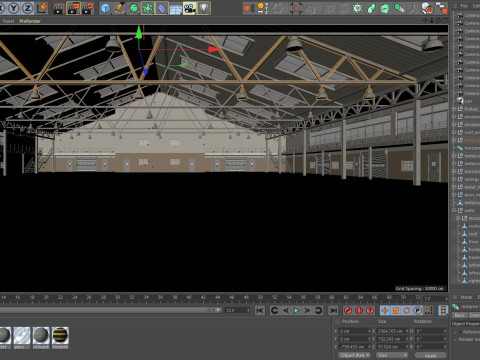The image size is (480, 360).
Task: Click the timeline scrub range slider
Action: 110,310
